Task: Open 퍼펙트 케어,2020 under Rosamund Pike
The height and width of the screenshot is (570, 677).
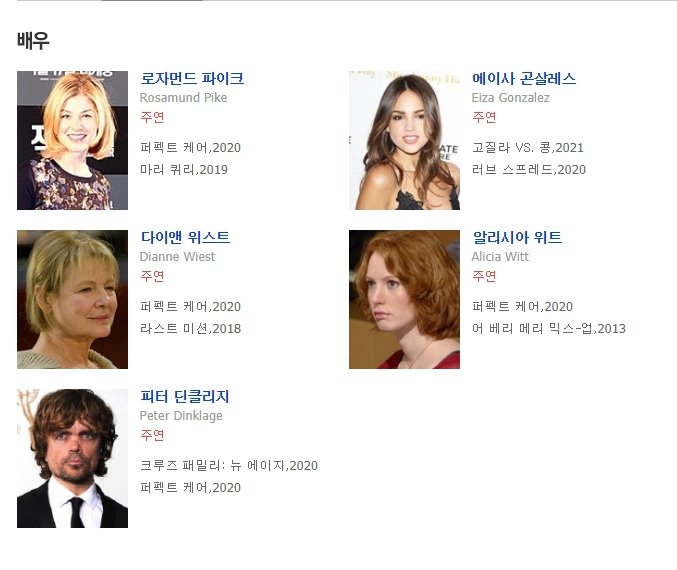Action: pyautogui.click(x=190, y=148)
